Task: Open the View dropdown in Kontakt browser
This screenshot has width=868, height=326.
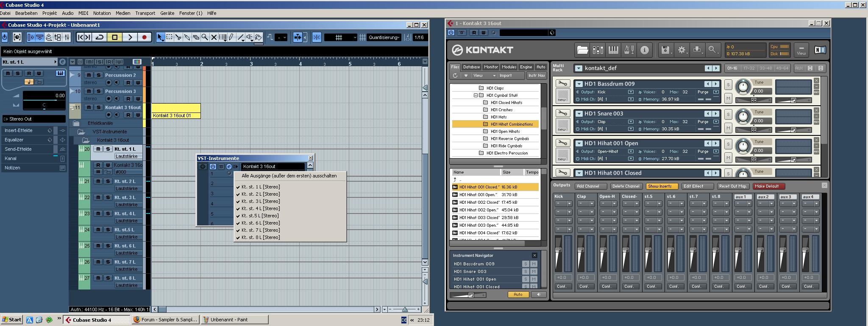Action: (484, 76)
